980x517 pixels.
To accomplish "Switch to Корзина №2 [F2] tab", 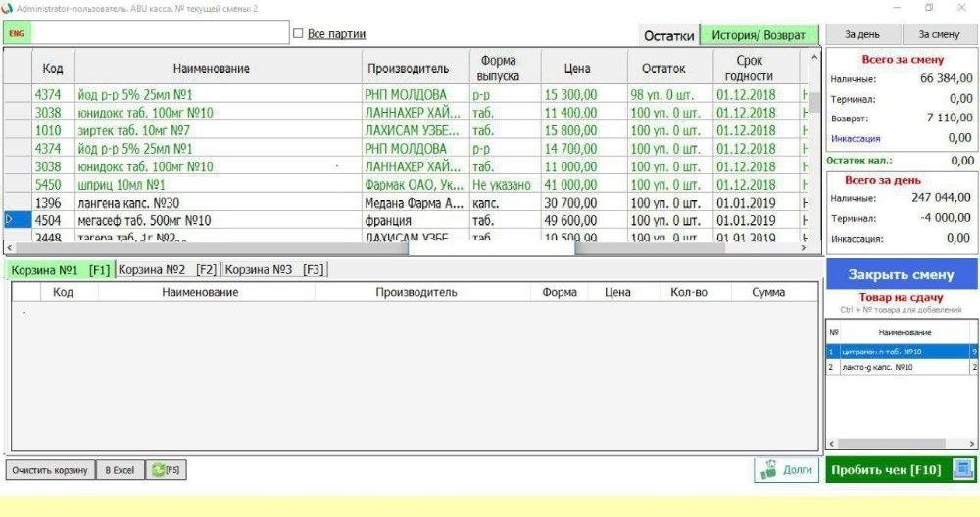I will pos(168,269).
